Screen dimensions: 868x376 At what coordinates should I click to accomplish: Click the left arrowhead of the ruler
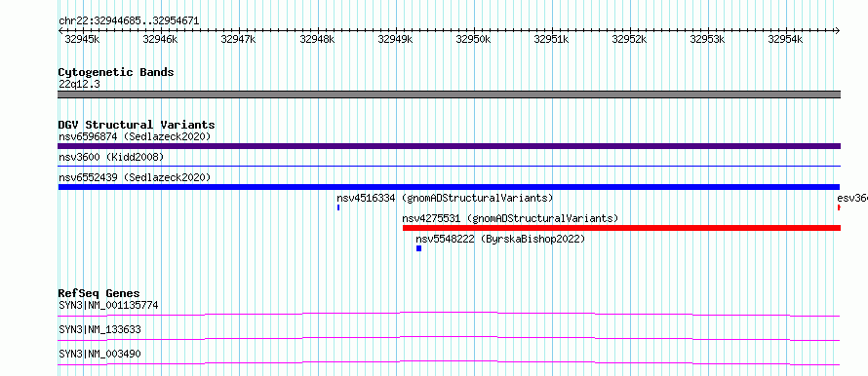coord(60,31)
